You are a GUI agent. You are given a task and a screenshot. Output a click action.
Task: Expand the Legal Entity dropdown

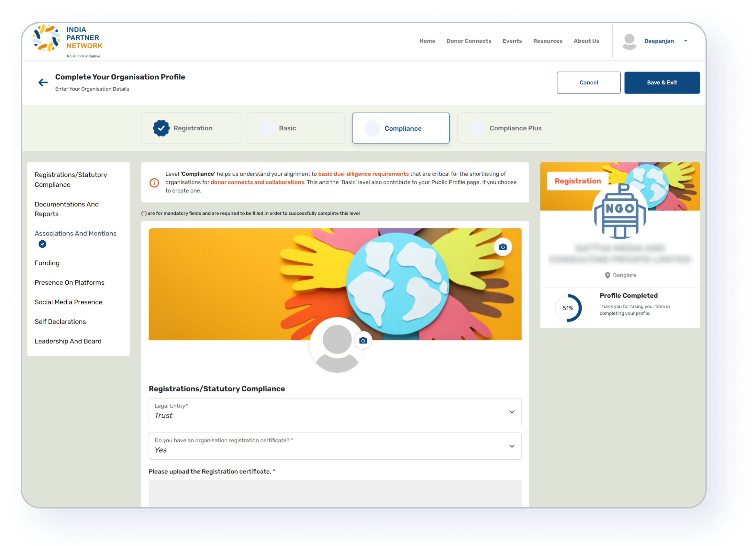[512, 412]
